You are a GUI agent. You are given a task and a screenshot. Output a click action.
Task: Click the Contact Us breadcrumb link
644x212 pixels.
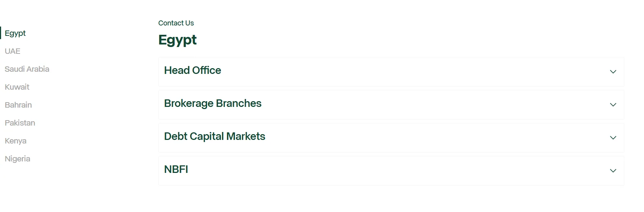(176, 23)
